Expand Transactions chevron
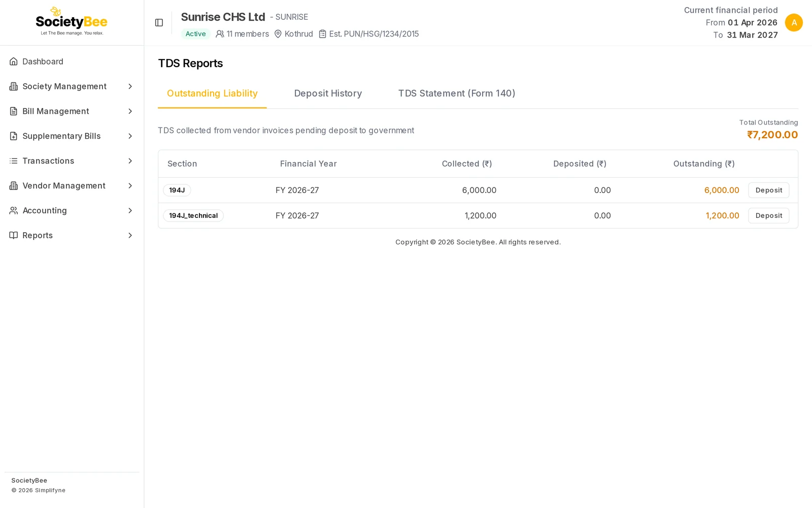 click(x=130, y=161)
